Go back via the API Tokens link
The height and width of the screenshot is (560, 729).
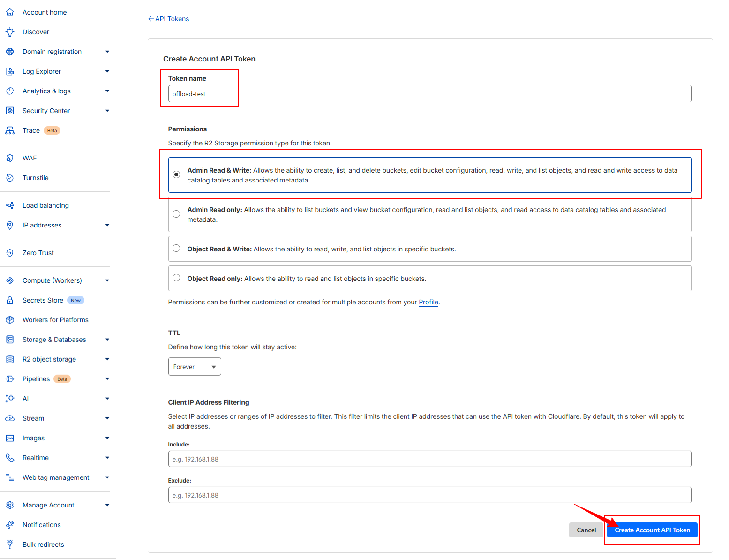point(172,19)
